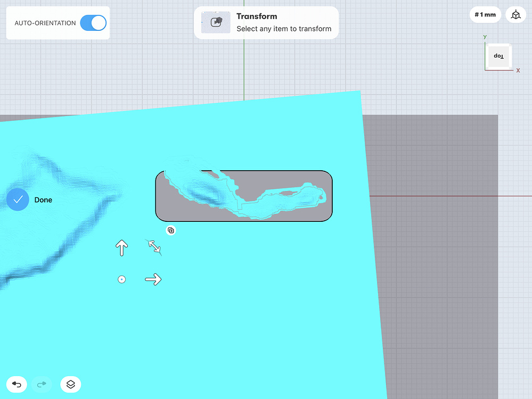This screenshot has width=532, height=399.
Task: Click the Top face of the view cube
Action: click(x=498, y=56)
